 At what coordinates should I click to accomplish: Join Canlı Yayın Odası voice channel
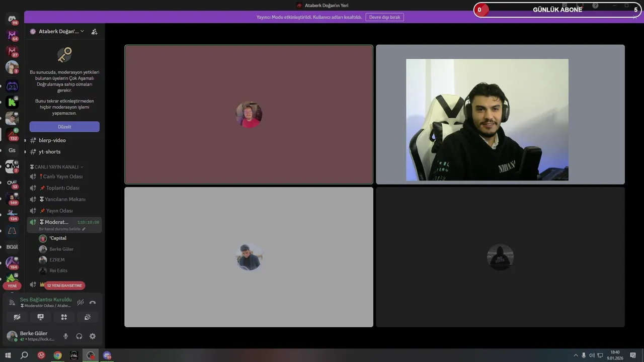pyautogui.click(x=64, y=176)
